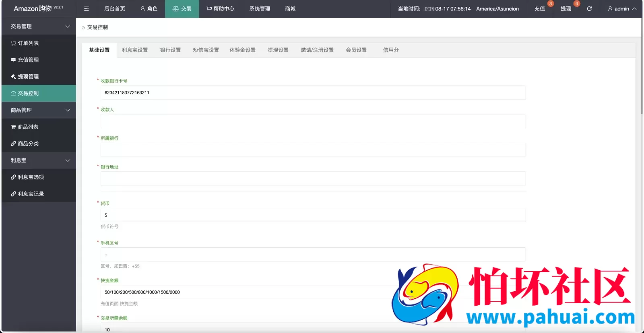Click the 交易控制 breadcrumb text
Viewport: 644px width, 333px height.
coord(97,27)
